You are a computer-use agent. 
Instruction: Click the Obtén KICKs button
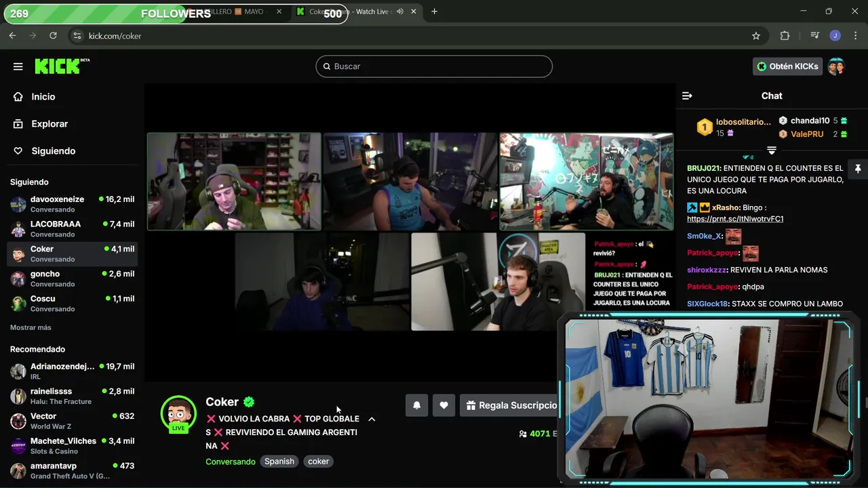[x=787, y=66]
